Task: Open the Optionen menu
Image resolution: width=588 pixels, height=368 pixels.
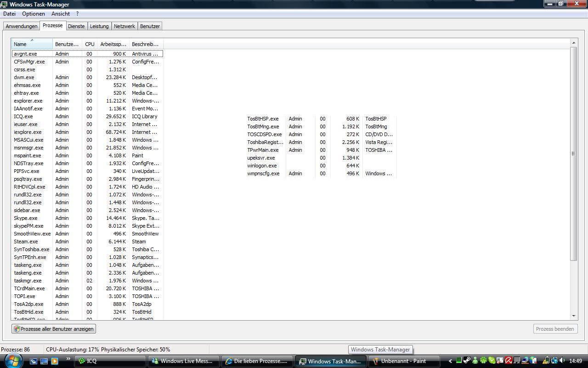Action: [34, 14]
